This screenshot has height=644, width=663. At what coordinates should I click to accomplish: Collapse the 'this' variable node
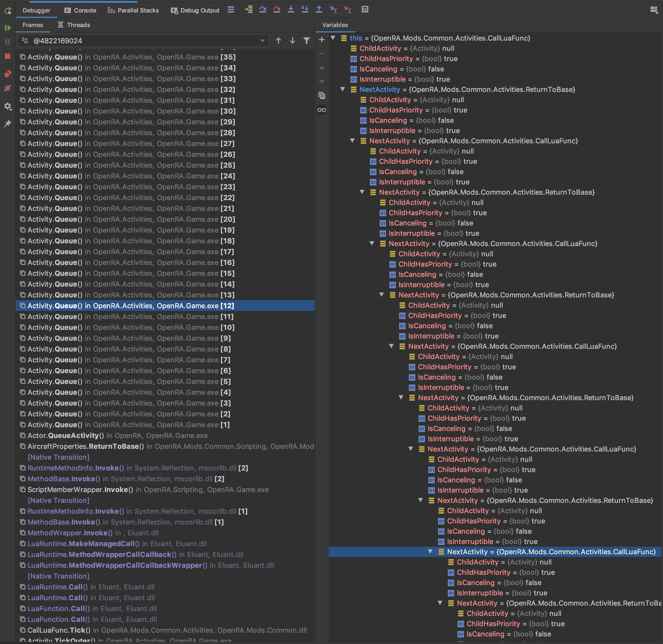point(333,38)
